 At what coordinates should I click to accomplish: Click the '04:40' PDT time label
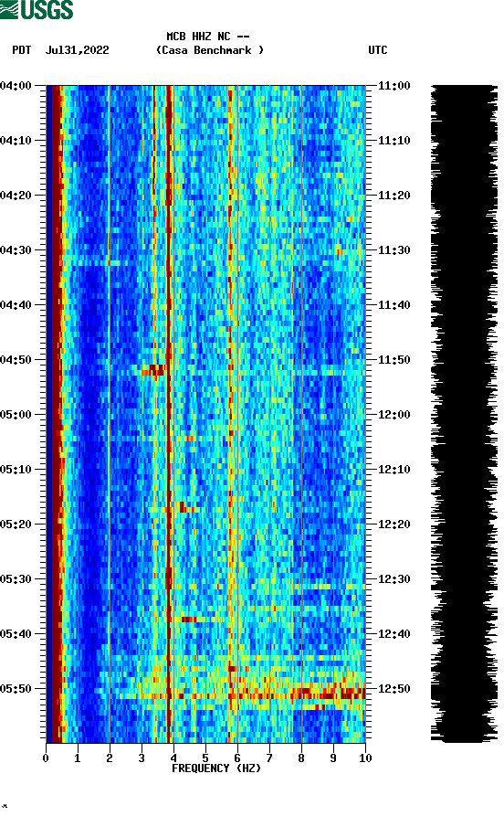coord(16,305)
